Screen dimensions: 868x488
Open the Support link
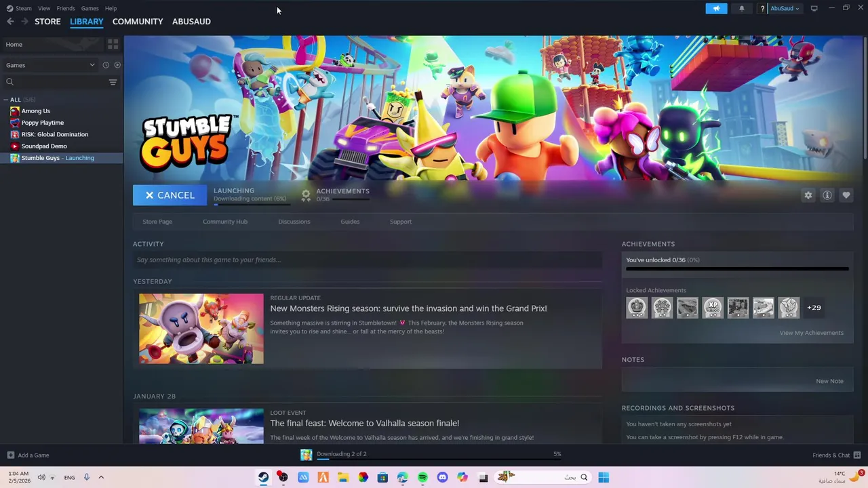click(x=401, y=222)
